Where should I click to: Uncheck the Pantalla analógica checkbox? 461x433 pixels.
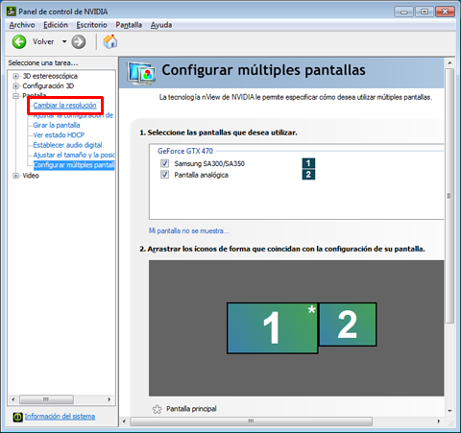click(164, 175)
